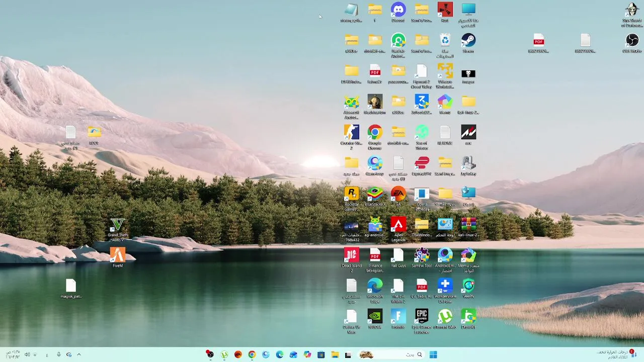Screen dimensions: 644x362
Task: Launch the Rockstar Games Launcher shortcut
Action: coord(351,199)
